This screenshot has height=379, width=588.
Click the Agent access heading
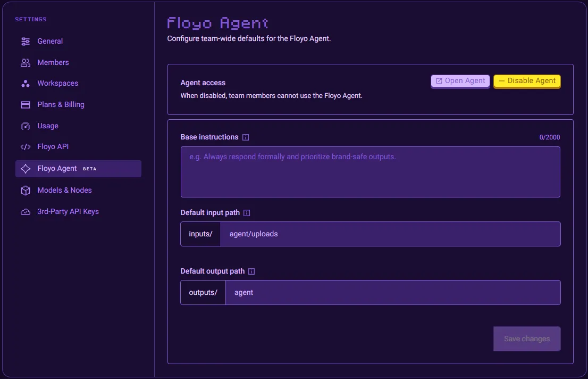203,83
